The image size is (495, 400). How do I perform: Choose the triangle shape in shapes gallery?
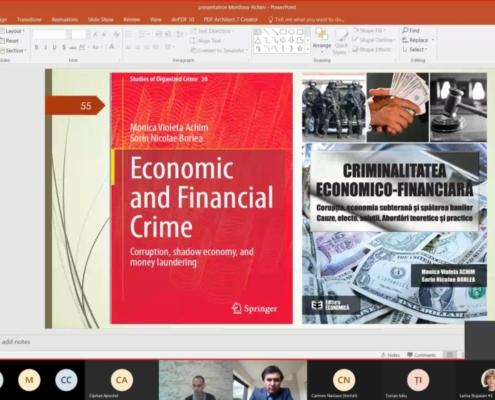point(258,40)
